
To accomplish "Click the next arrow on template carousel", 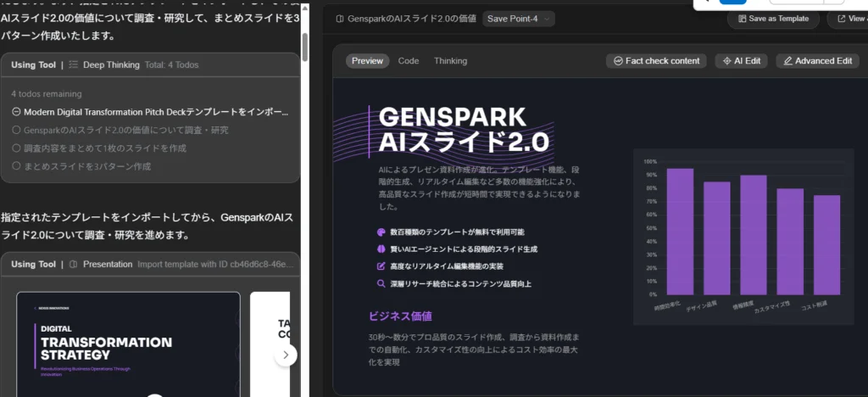I will pyautogui.click(x=286, y=355).
